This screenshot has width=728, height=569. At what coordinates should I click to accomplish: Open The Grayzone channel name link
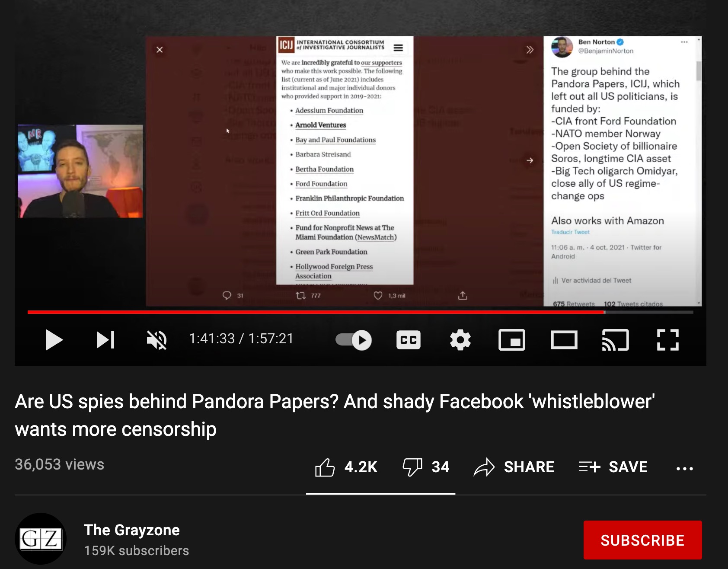pos(132,530)
